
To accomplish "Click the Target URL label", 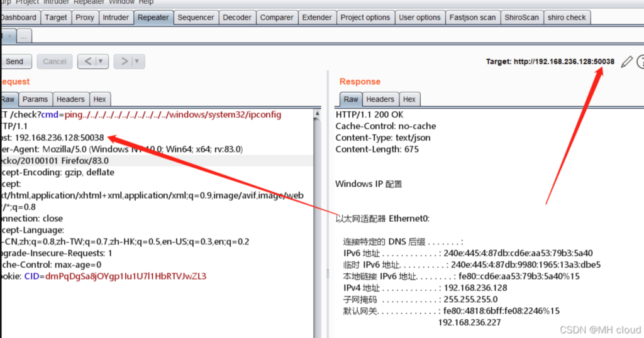I will 550,62.
